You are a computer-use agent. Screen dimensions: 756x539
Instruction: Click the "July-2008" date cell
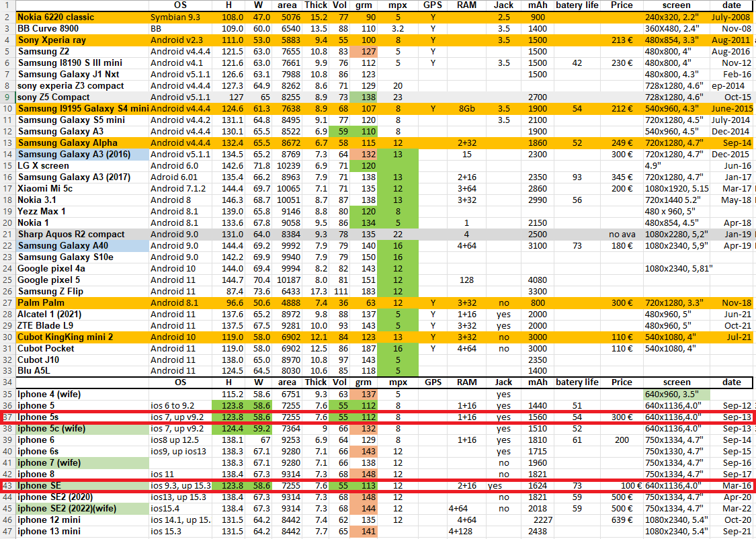tap(731, 17)
